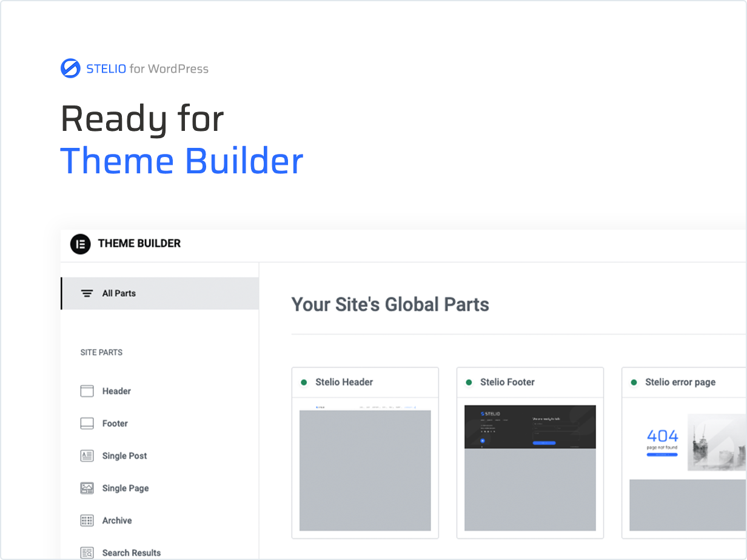The image size is (747, 560).
Task: Open Archive via its grid icon
Action: (86, 520)
